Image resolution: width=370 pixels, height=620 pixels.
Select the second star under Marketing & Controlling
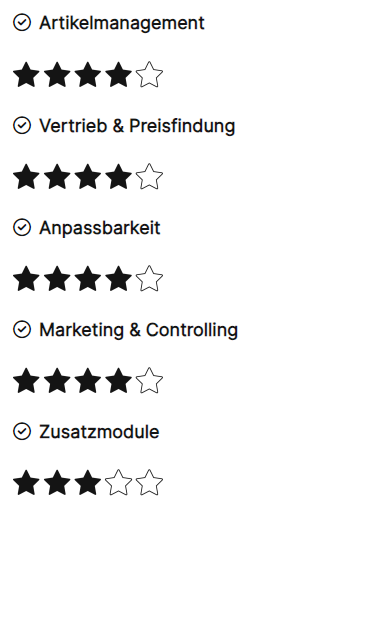[x=57, y=380]
